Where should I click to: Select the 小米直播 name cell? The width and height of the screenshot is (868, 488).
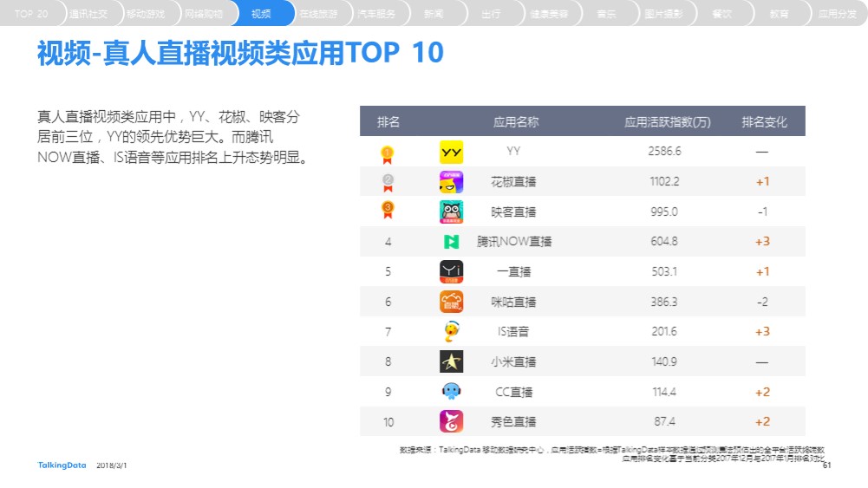coord(513,361)
